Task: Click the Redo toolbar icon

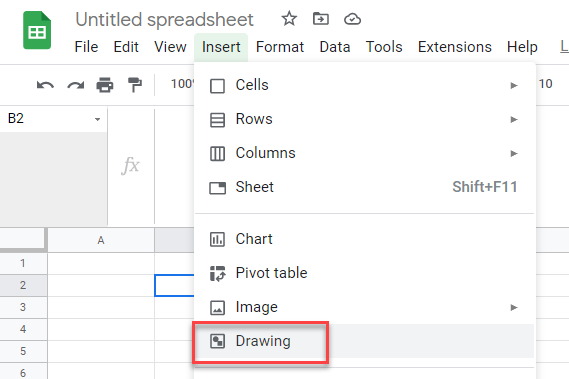Action: pos(75,85)
